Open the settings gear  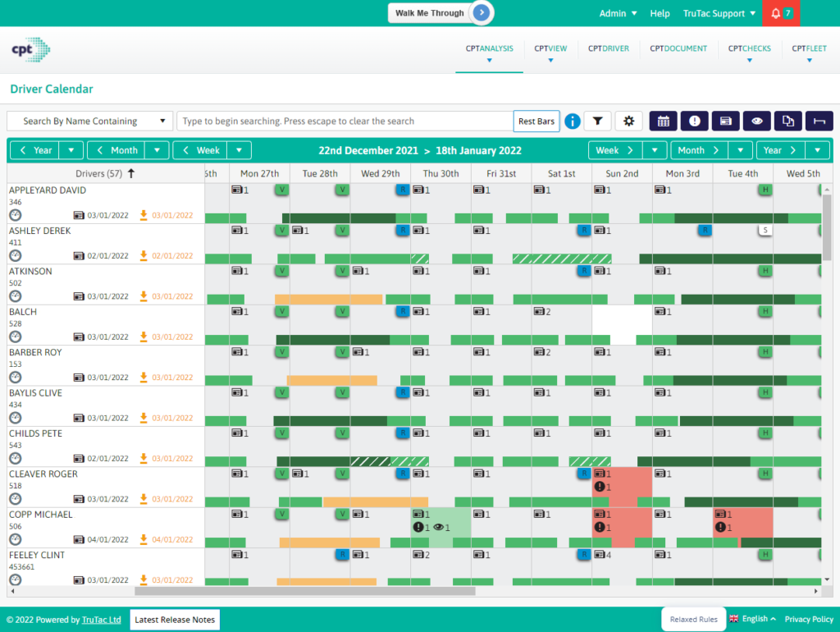(628, 121)
